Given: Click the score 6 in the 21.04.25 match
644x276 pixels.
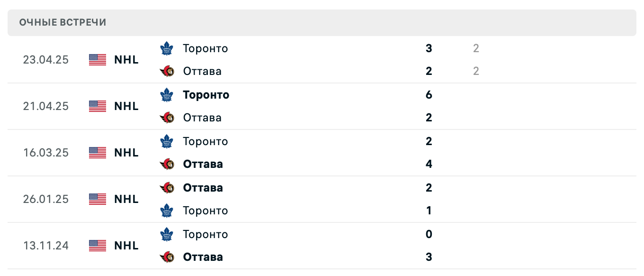Looking at the screenshot, I should 429,94.
